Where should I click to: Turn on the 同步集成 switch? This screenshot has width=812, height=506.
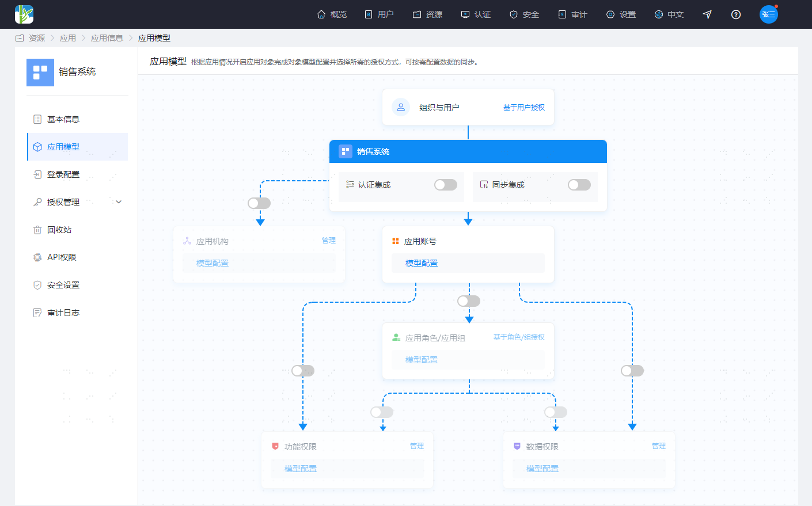point(579,185)
